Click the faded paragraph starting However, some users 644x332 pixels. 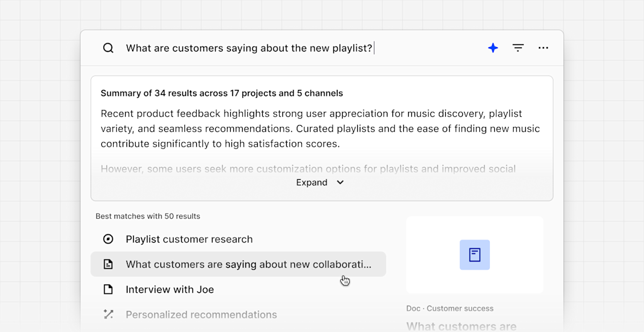(x=308, y=169)
